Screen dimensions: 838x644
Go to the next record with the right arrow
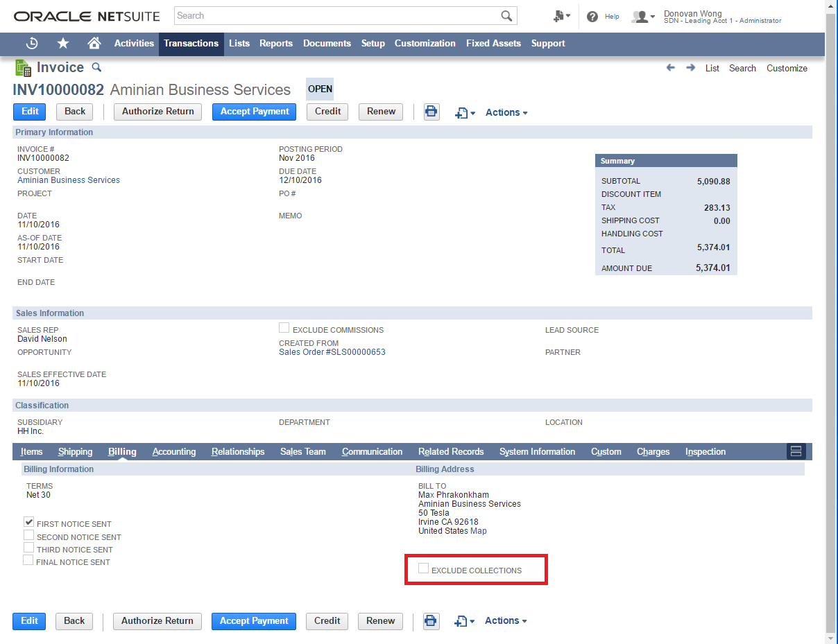[690, 68]
